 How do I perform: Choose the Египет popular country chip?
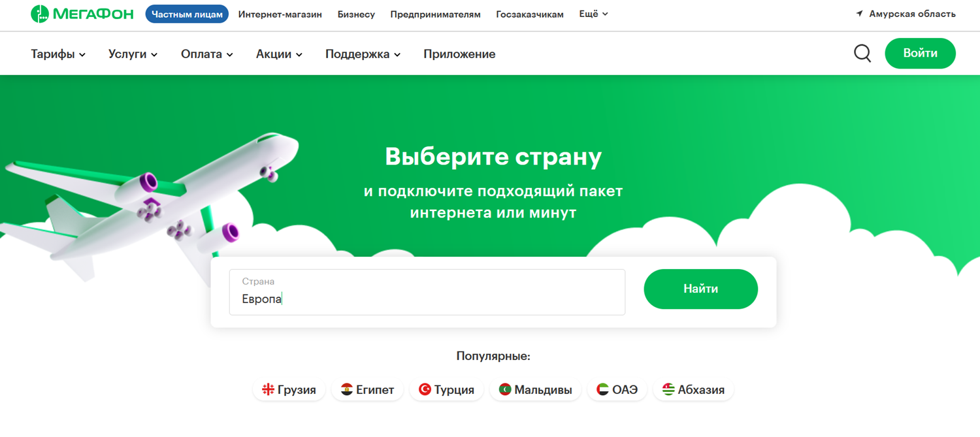[368, 390]
